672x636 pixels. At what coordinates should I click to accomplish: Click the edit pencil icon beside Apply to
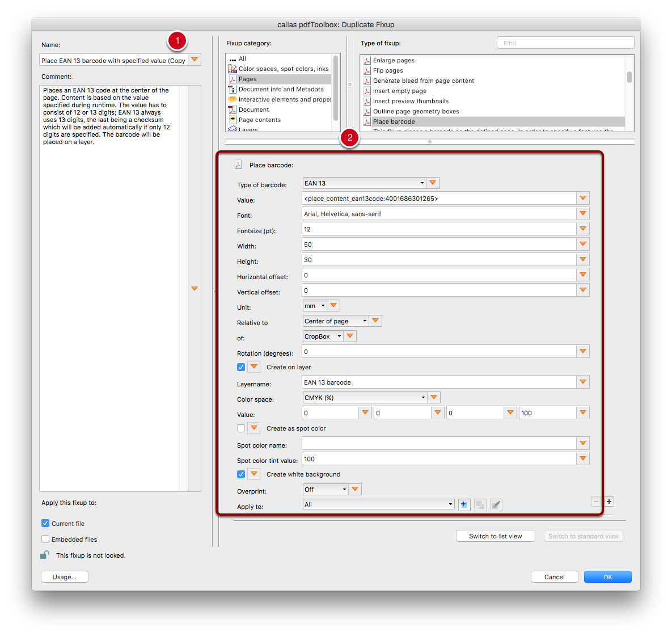(496, 505)
